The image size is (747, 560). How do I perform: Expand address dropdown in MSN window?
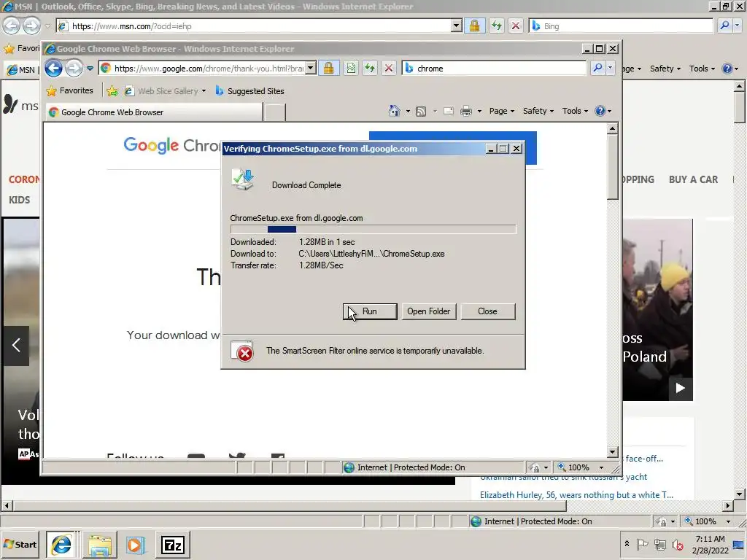pyautogui.click(x=456, y=26)
